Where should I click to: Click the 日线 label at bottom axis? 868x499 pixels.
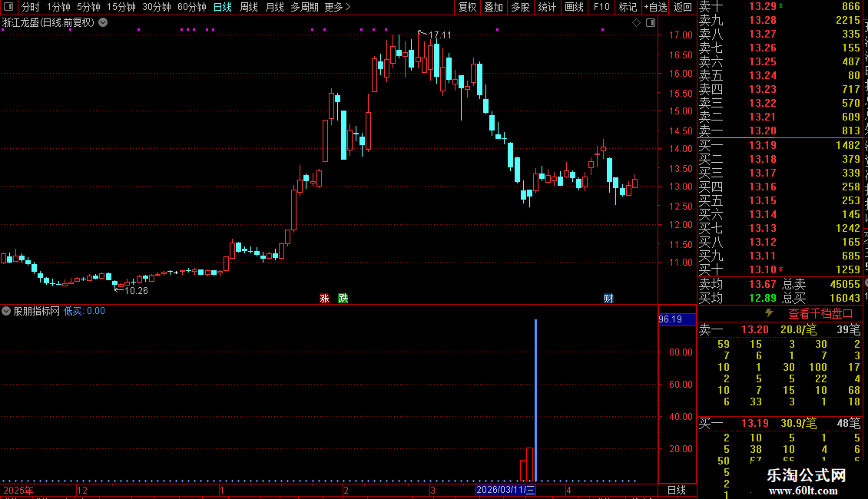[677, 490]
